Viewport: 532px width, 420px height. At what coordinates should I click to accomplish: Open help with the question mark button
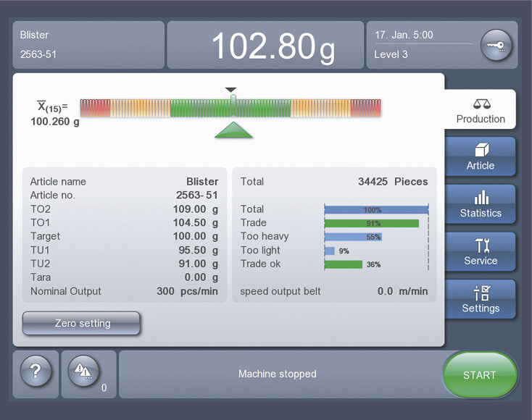click(36, 371)
